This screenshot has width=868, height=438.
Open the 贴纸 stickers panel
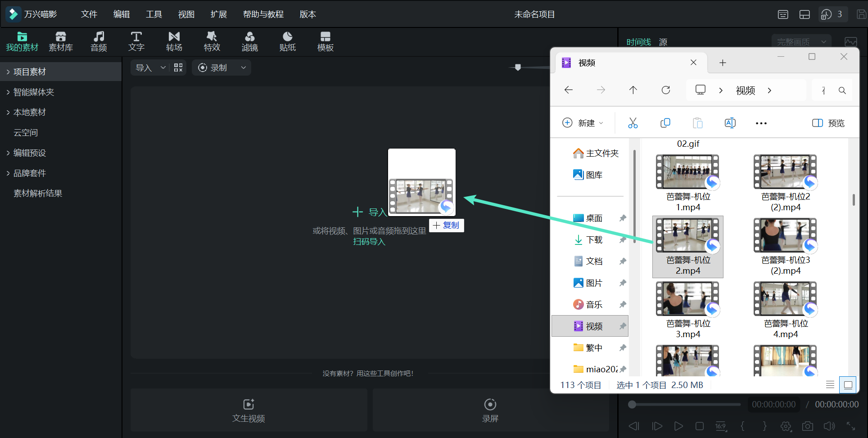click(x=288, y=42)
